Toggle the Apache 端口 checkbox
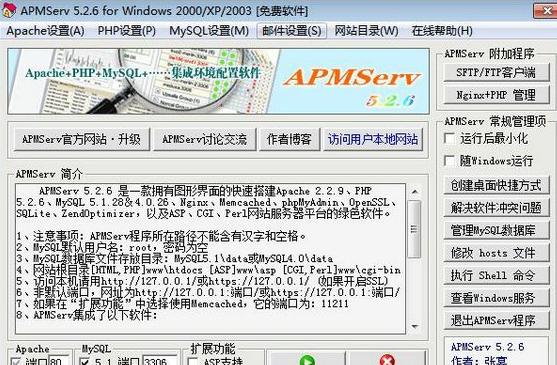The height and width of the screenshot is (365, 557). pyautogui.click(x=16, y=362)
